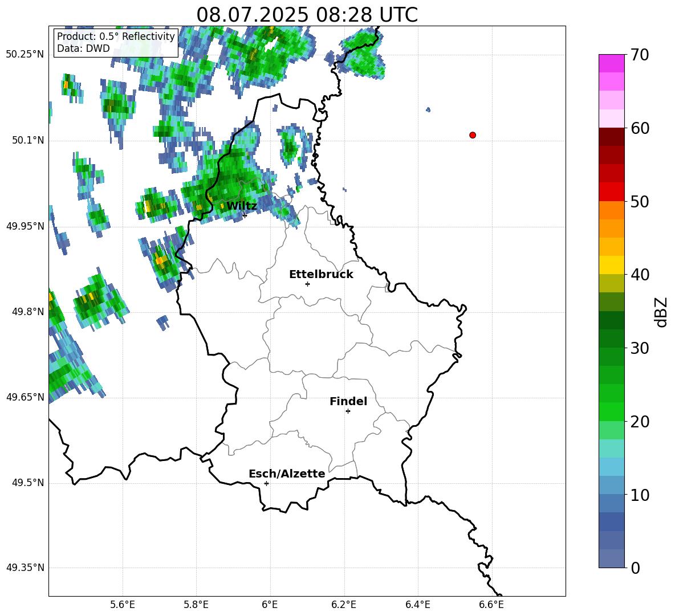Click the 5.8°E longitude label

[x=196, y=605]
